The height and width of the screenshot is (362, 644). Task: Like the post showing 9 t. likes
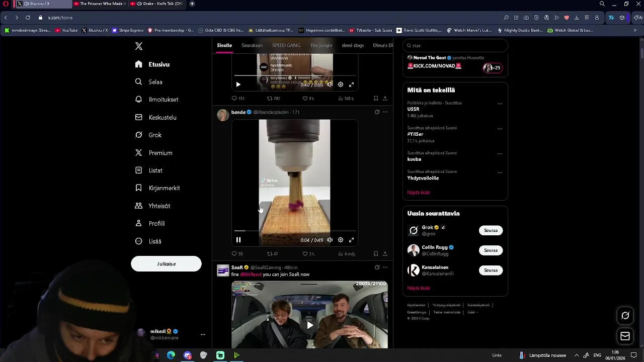(x=308, y=99)
